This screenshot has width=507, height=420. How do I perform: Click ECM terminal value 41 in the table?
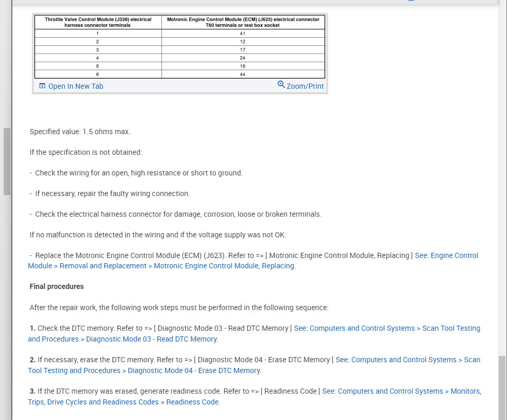[242, 34]
